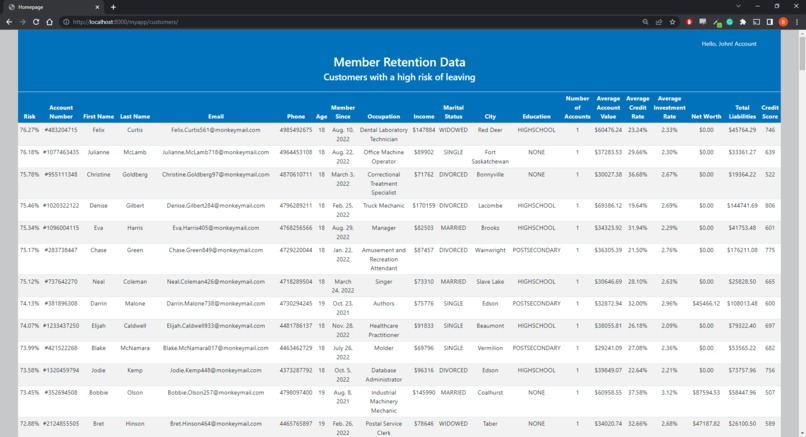This screenshot has width=806, height=437.
Task: Select Eva Harris's phone number 4768256566
Action: [x=296, y=228]
